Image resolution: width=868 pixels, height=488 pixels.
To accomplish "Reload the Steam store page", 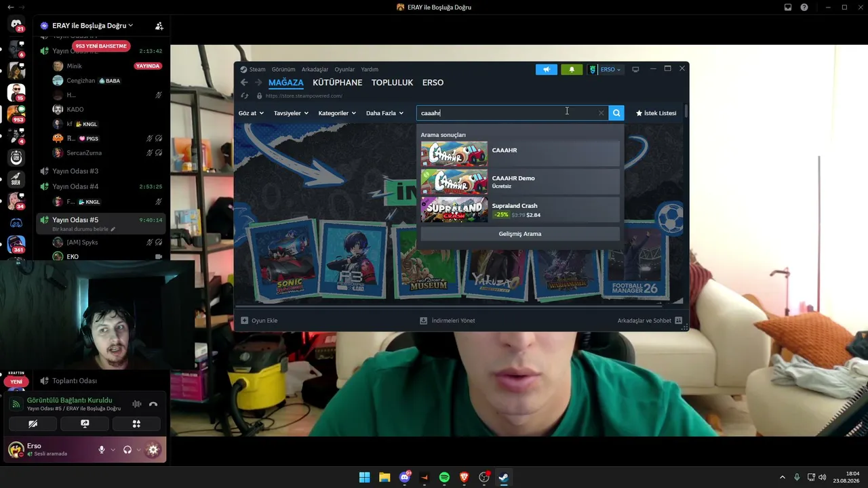I will [245, 96].
